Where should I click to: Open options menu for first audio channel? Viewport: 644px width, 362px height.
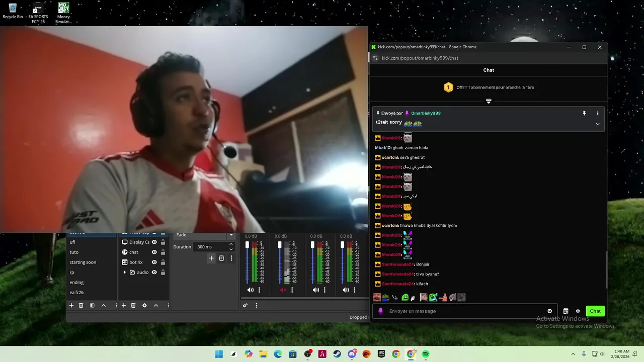[259, 290]
